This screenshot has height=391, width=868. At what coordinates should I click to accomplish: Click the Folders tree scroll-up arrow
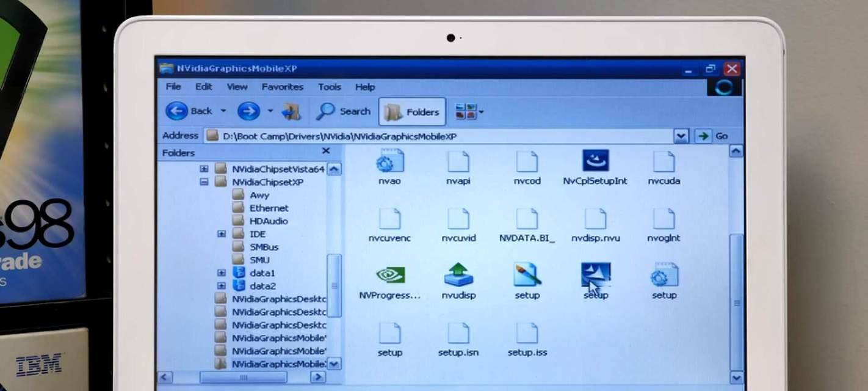[x=335, y=169]
